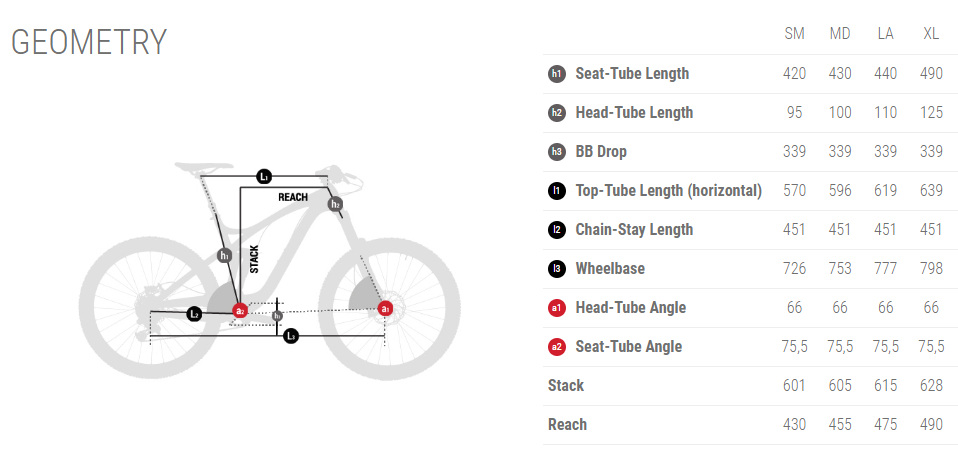
Task: Click the Wheelbase label in the table
Action: coord(610,269)
